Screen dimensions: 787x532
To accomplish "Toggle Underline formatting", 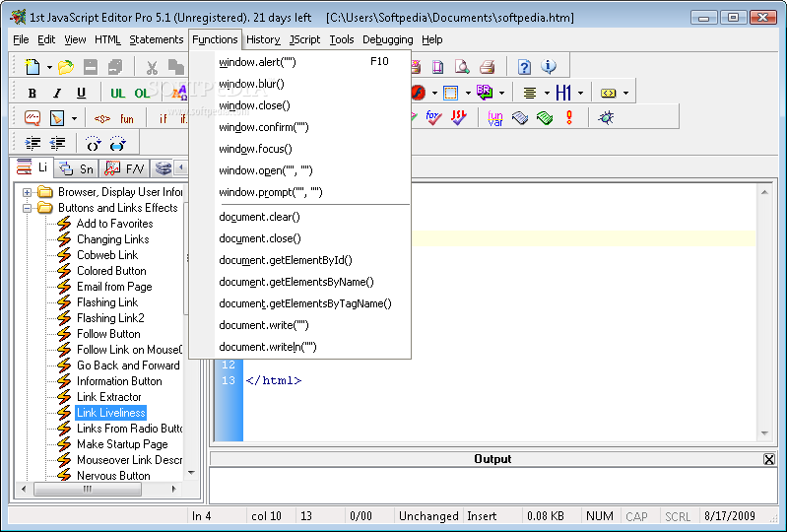I will 81,93.
